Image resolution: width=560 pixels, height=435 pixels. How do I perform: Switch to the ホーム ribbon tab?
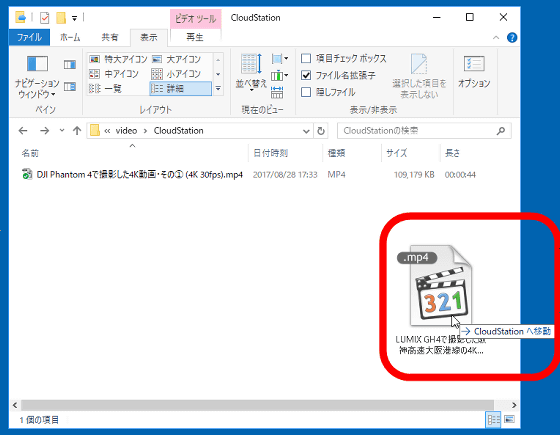click(x=70, y=37)
